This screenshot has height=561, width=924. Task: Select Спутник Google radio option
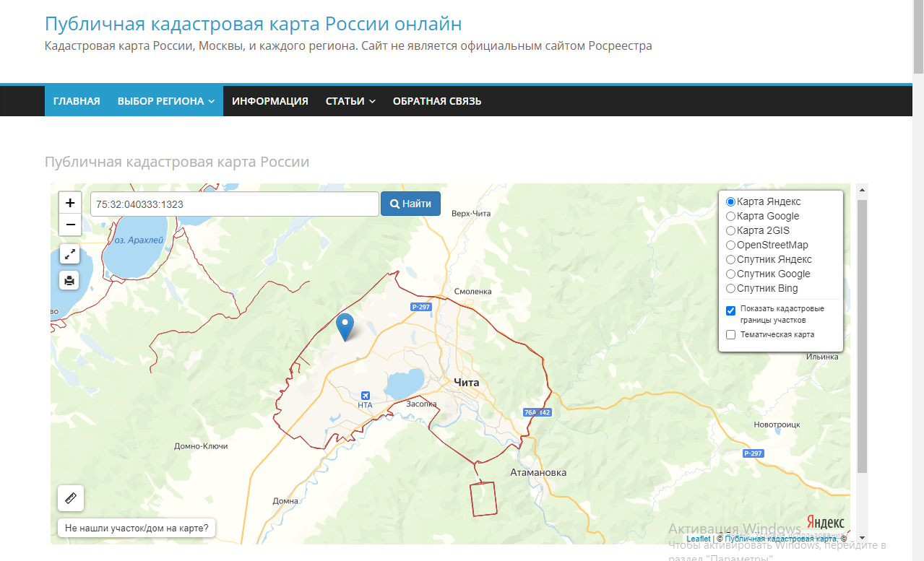[x=730, y=274]
